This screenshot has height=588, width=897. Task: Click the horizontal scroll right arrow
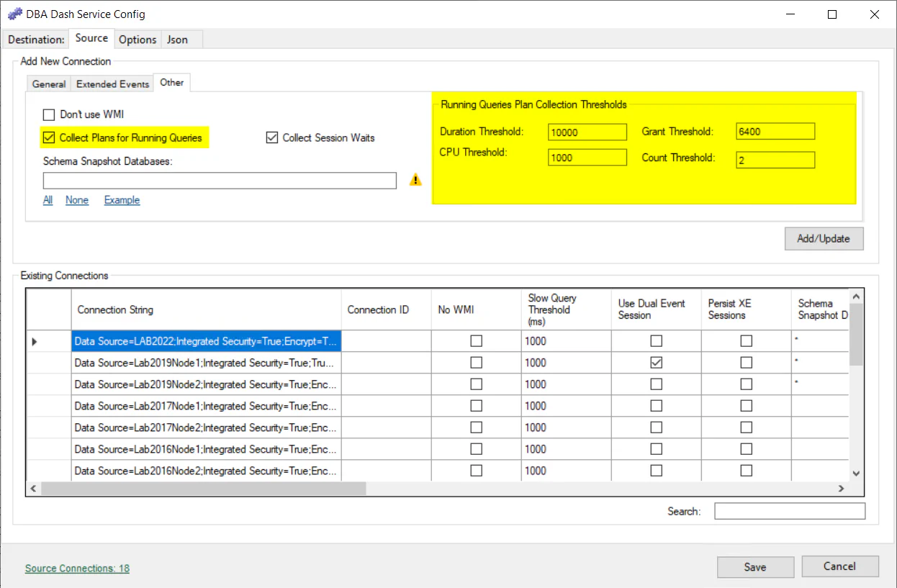click(841, 489)
